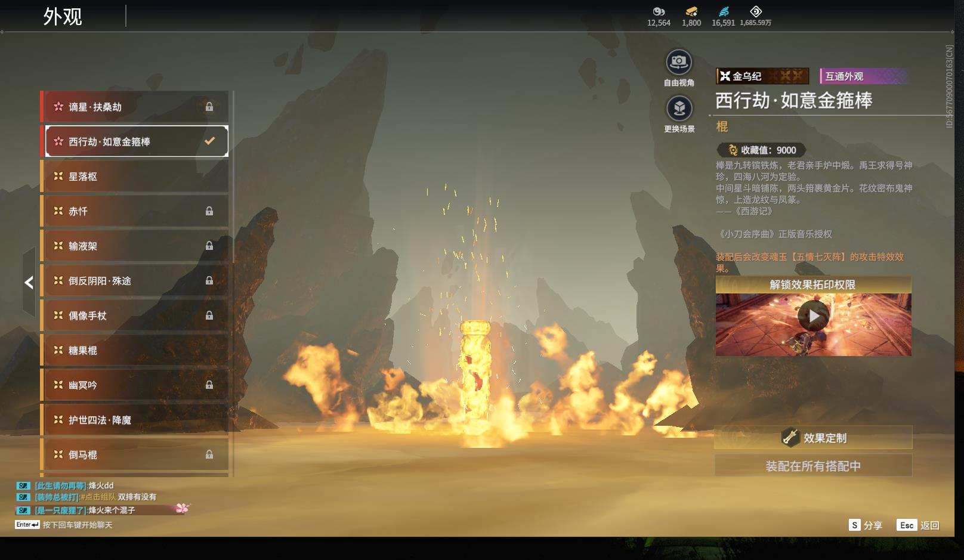Select the 赤忏 skin entry
This screenshot has width=964, height=560.
134,211
